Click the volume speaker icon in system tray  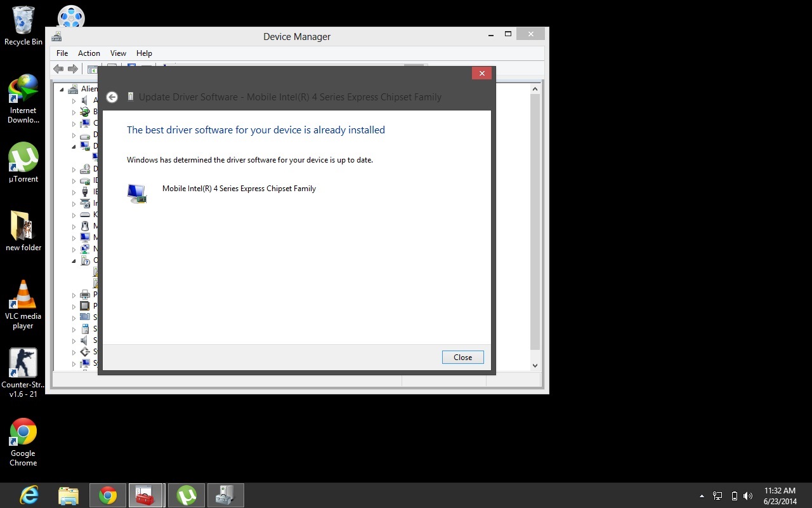pyautogui.click(x=748, y=496)
